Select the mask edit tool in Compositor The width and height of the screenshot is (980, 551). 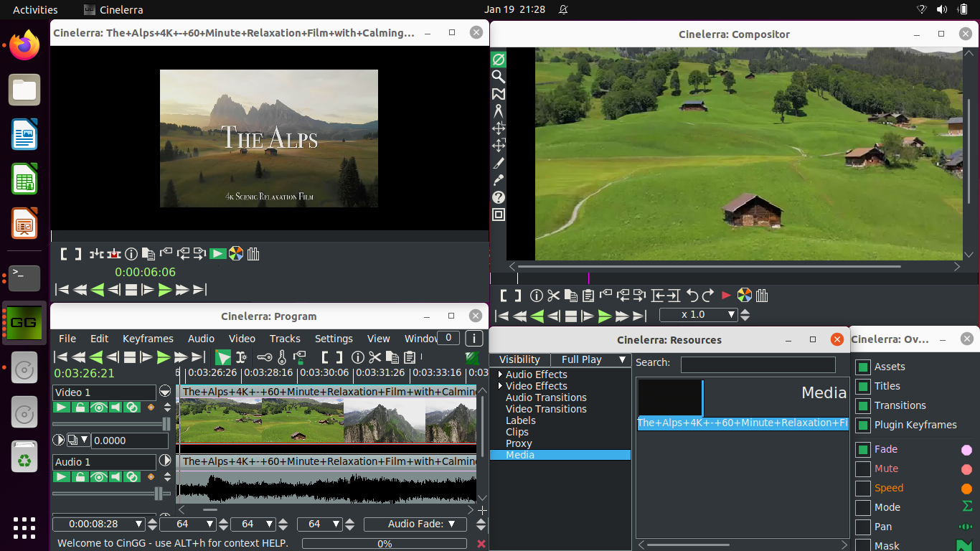point(499,93)
